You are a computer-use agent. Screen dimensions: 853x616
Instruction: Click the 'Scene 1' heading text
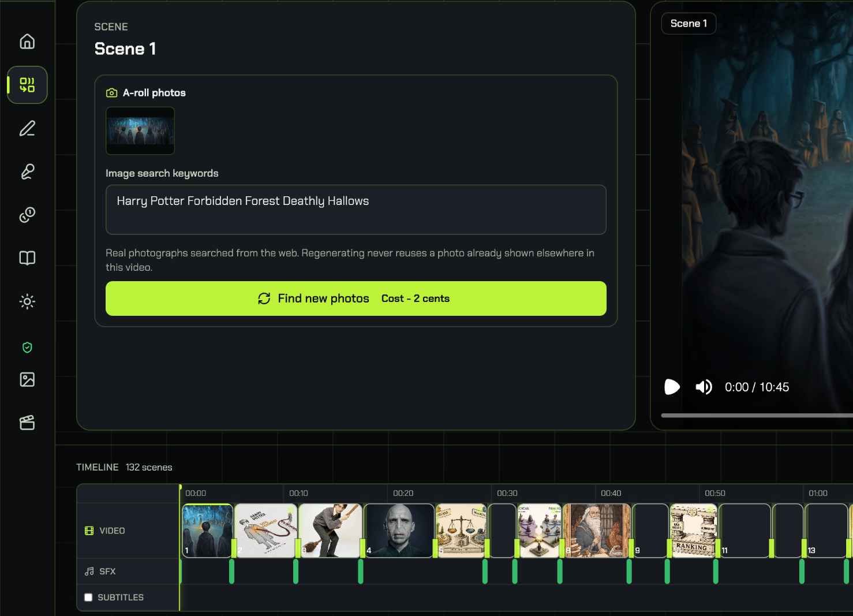pyautogui.click(x=125, y=49)
